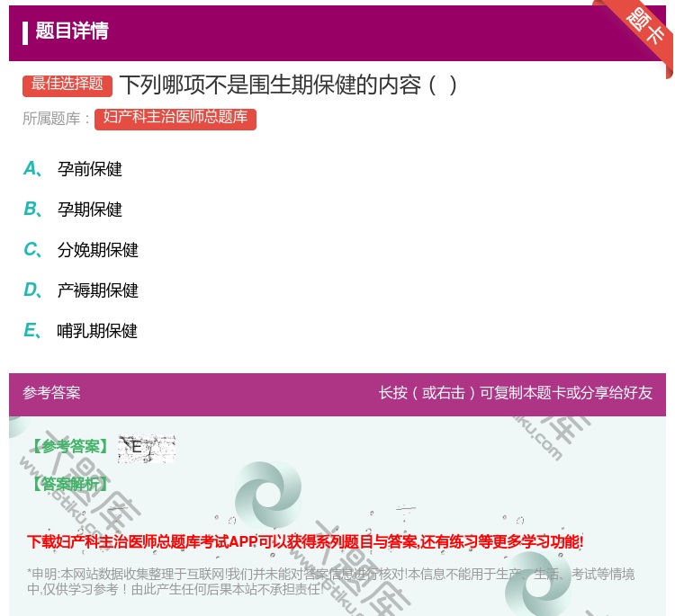Click the scrambled answer E image
This screenshot has height=616, width=675.
pos(146,448)
